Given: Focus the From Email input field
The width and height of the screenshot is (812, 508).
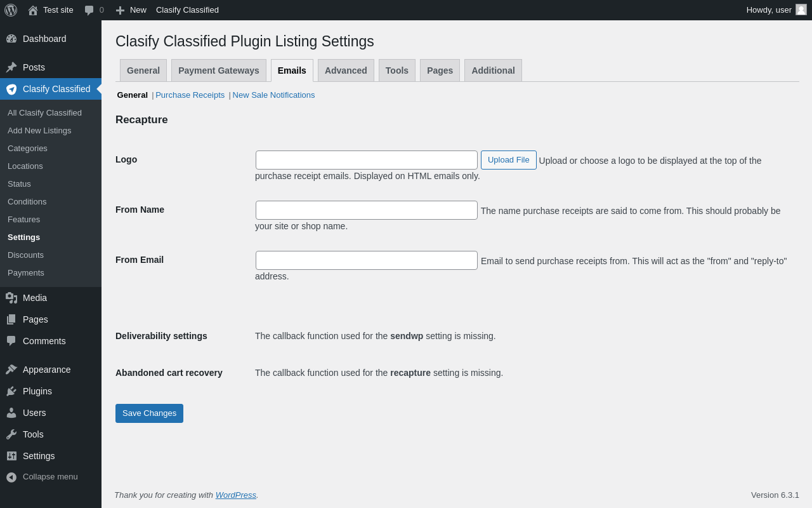Looking at the screenshot, I should point(367,260).
